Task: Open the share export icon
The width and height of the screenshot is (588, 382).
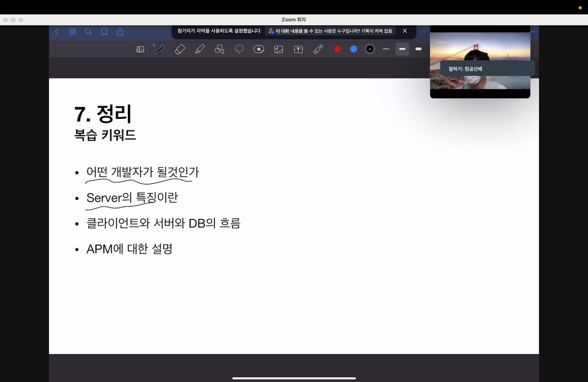Action: pyautogui.click(x=120, y=32)
